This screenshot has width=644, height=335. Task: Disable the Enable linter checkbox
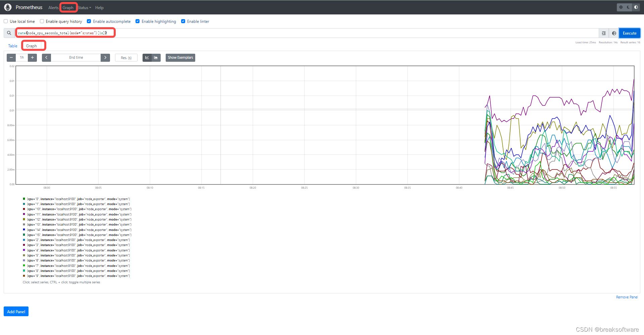pyautogui.click(x=183, y=21)
